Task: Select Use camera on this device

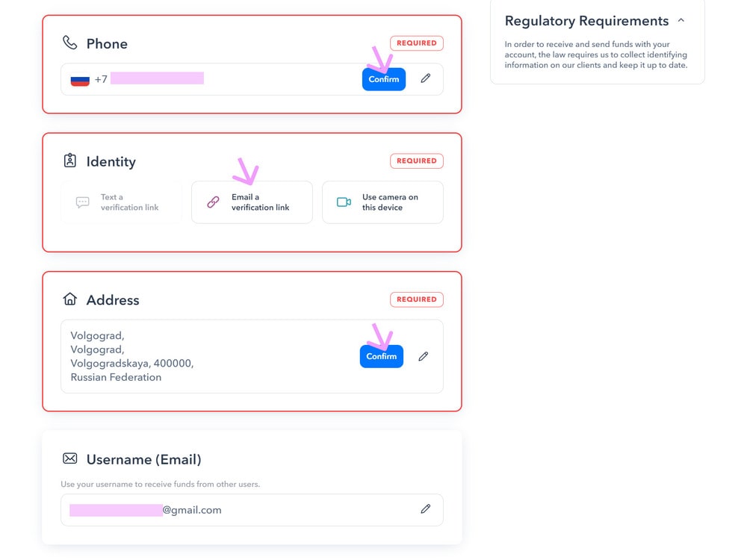Action: tap(382, 202)
